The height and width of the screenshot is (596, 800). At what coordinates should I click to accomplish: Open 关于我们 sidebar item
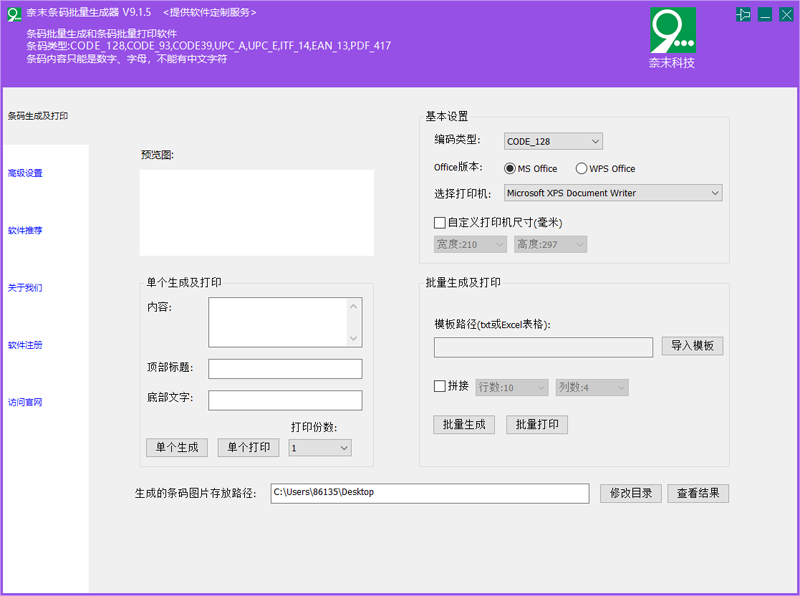25,288
